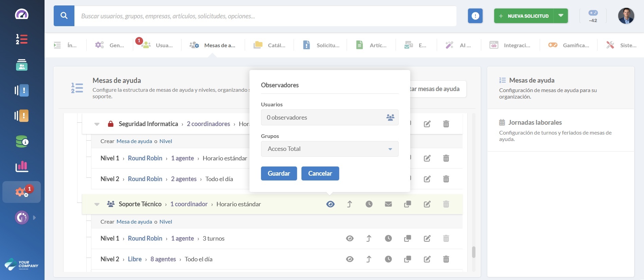This screenshot has height=280, width=644.
Task: Click the search input field
Action: click(265, 16)
